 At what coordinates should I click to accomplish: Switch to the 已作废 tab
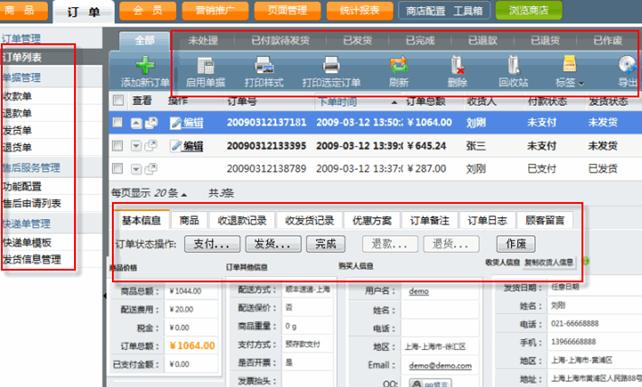pos(608,41)
